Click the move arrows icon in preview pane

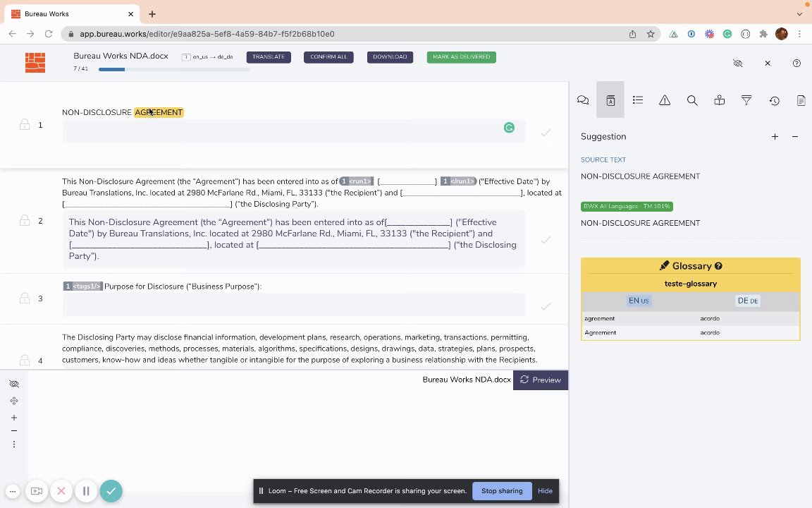(x=14, y=401)
